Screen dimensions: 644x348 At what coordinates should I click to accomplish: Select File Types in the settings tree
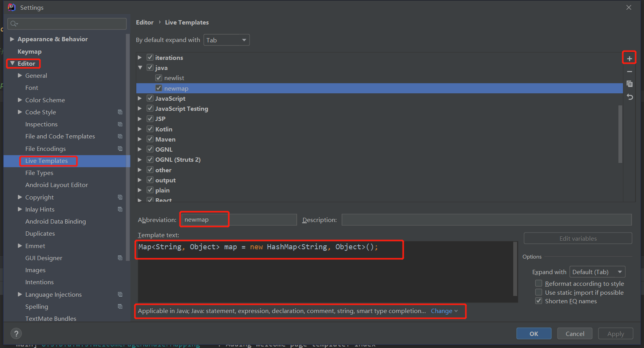point(39,173)
